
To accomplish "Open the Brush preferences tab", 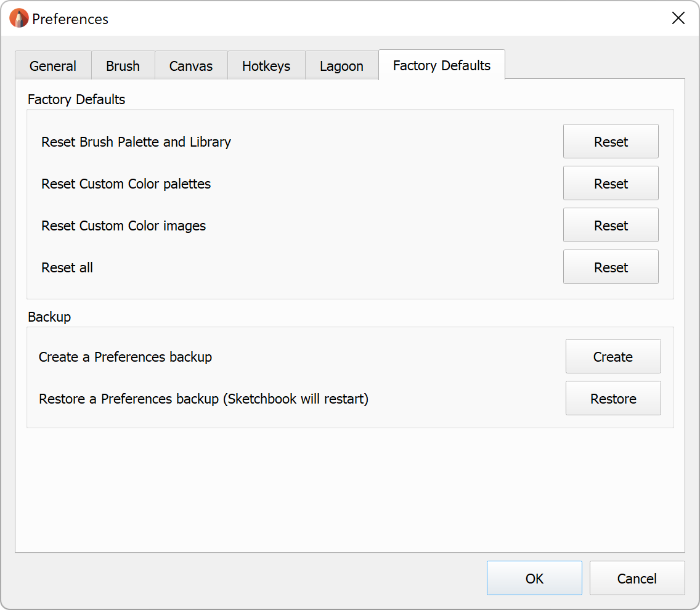I will pyautogui.click(x=123, y=66).
